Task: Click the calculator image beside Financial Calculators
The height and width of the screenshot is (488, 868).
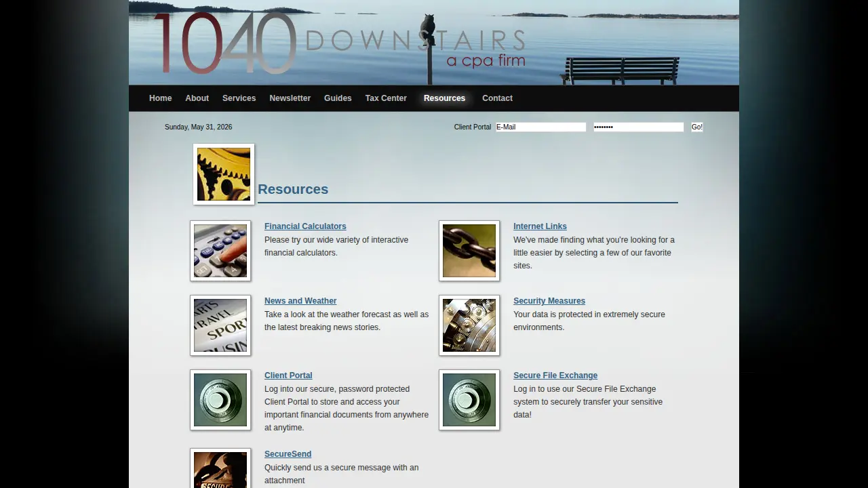Action: (x=220, y=251)
